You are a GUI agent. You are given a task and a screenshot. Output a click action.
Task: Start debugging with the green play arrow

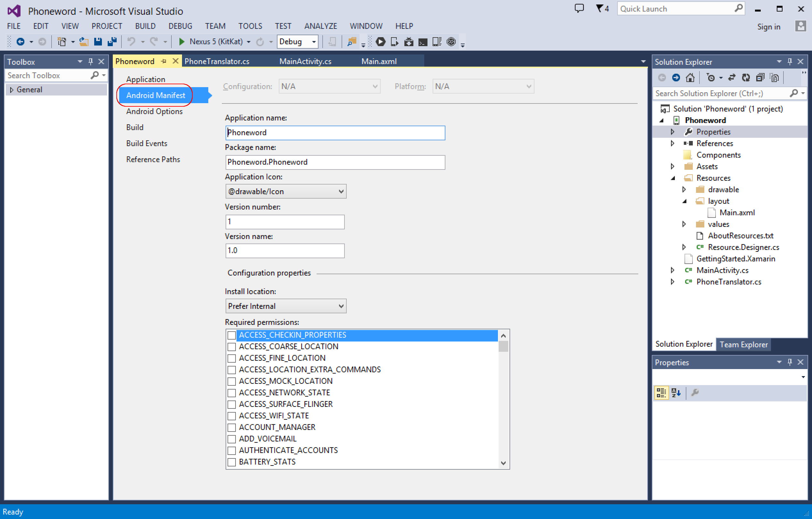point(181,41)
